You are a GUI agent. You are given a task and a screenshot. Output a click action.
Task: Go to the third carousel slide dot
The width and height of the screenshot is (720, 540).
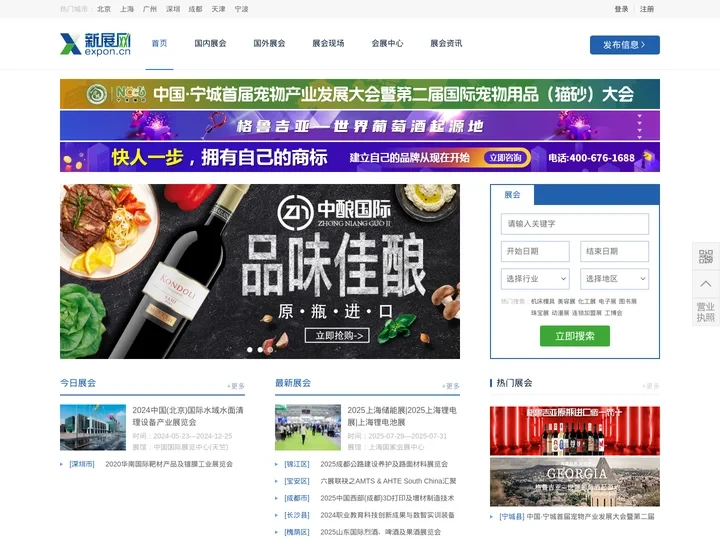270,349
